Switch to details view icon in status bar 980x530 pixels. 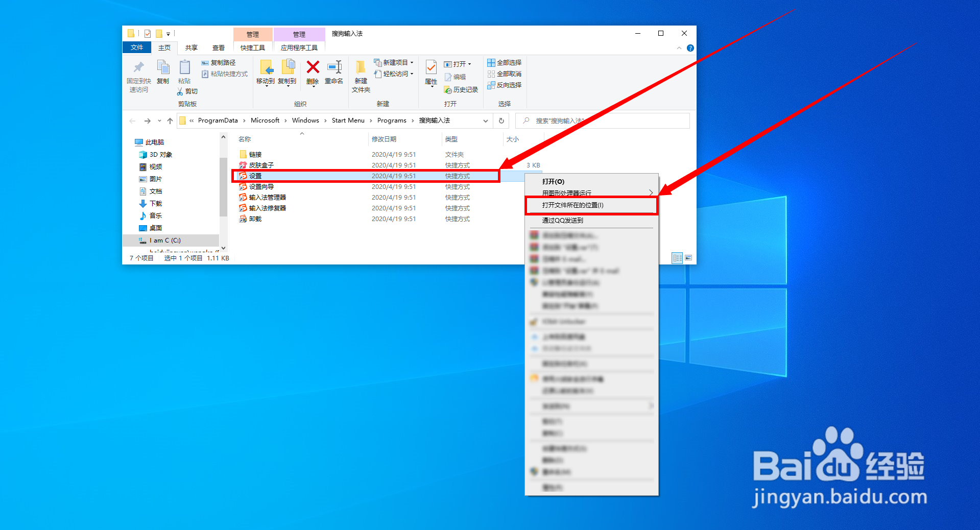(x=677, y=258)
